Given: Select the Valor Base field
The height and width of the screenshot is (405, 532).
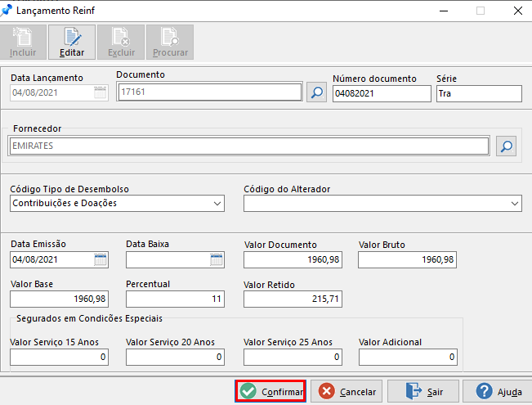Looking at the screenshot, I should point(60,299).
